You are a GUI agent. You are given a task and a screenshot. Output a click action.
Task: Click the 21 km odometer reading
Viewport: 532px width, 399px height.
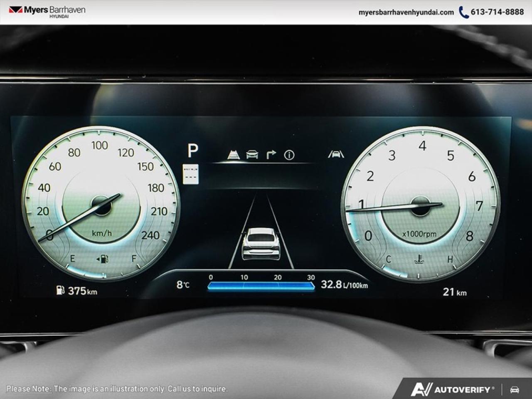point(455,292)
